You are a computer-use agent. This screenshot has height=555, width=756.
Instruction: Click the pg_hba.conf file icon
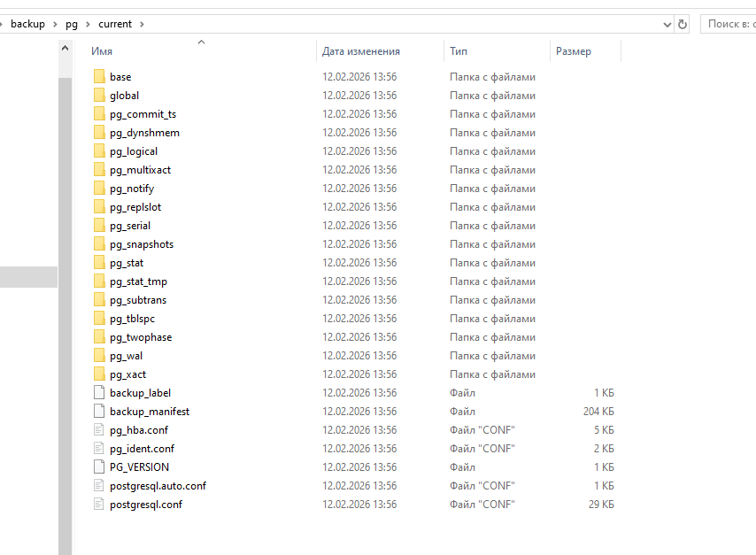tap(99, 430)
